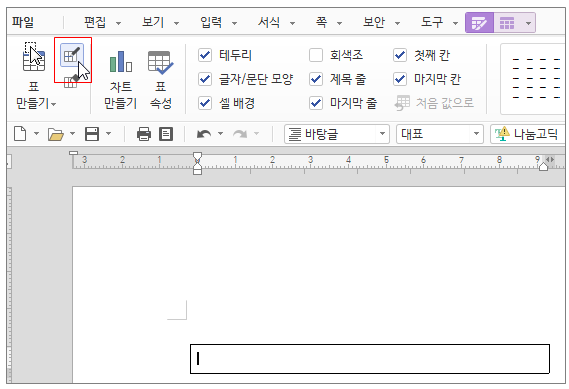Toggle 글자/문단 모양 checkbox

tap(205, 79)
